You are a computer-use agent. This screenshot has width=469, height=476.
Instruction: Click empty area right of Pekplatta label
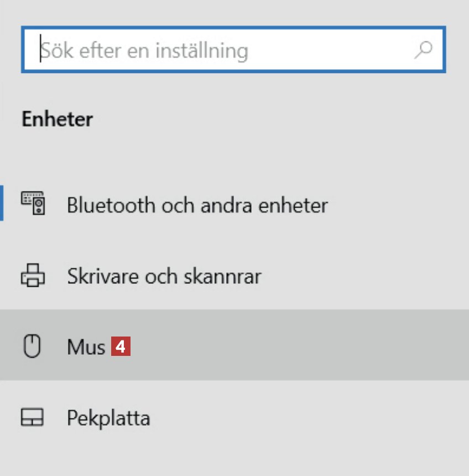[x=304, y=418]
